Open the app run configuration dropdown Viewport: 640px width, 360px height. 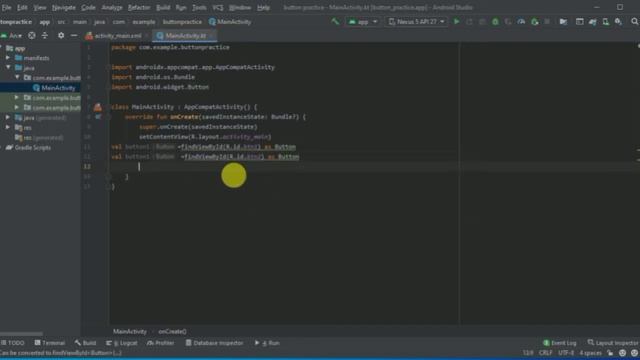point(362,22)
